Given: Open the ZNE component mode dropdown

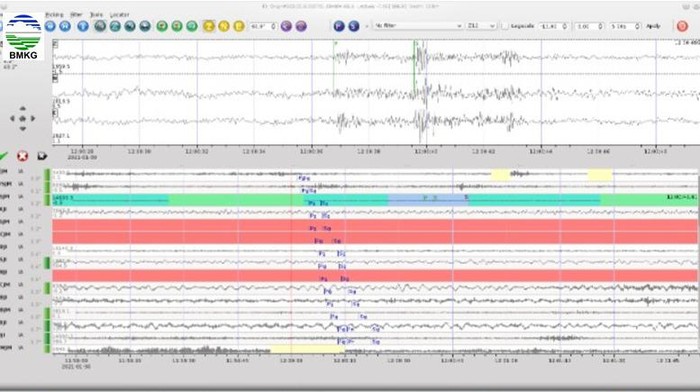Looking at the screenshot, I should click(x=481, y=26).
